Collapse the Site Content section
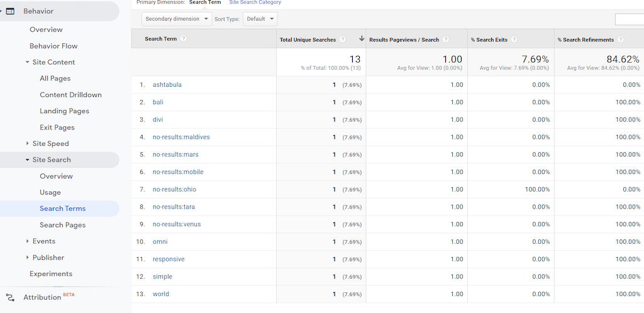The height and width of the screenshot is (313, 644). (28, 62)
